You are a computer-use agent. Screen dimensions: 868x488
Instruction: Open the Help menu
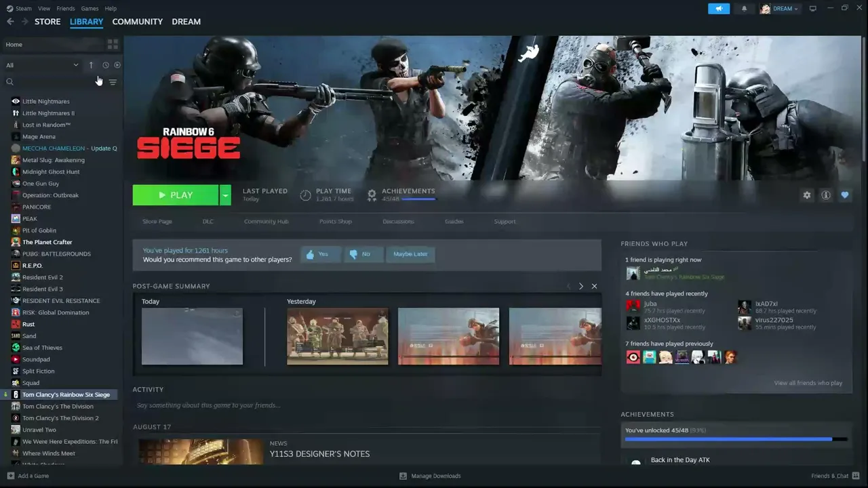(x=111, y=9)
